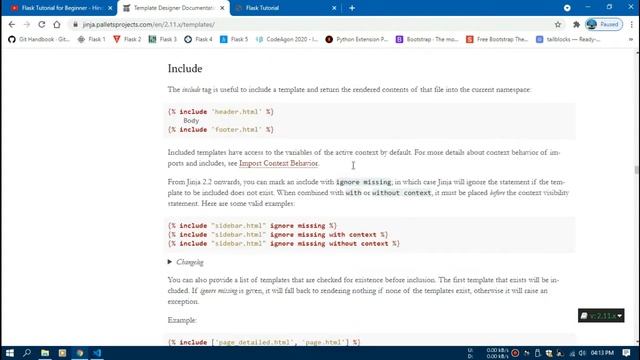The height and width of the screenshot is (360, 640).
Task: Open the CodeAgon 2020 bookmark
Action: click(x=287, y=39)
